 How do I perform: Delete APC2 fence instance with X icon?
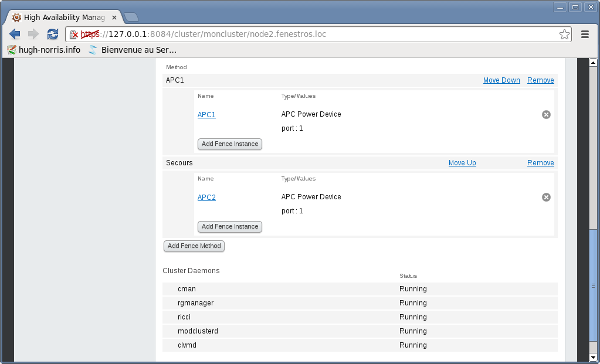click(x=546, y=198)
